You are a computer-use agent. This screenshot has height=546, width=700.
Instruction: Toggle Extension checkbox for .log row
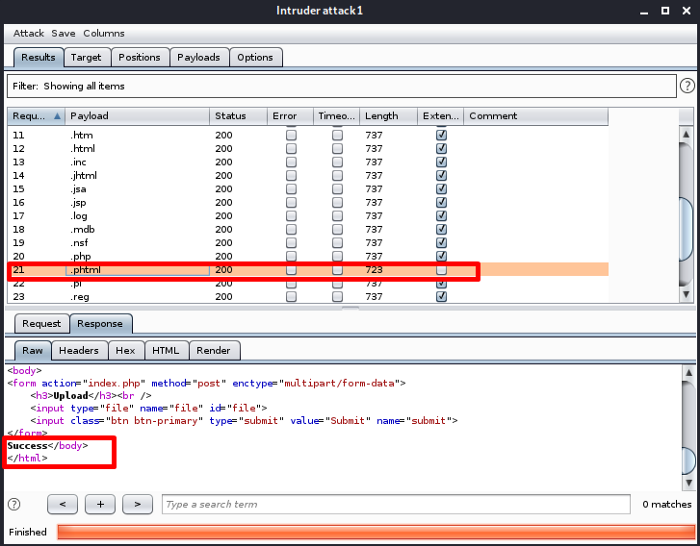pos(442,216)
